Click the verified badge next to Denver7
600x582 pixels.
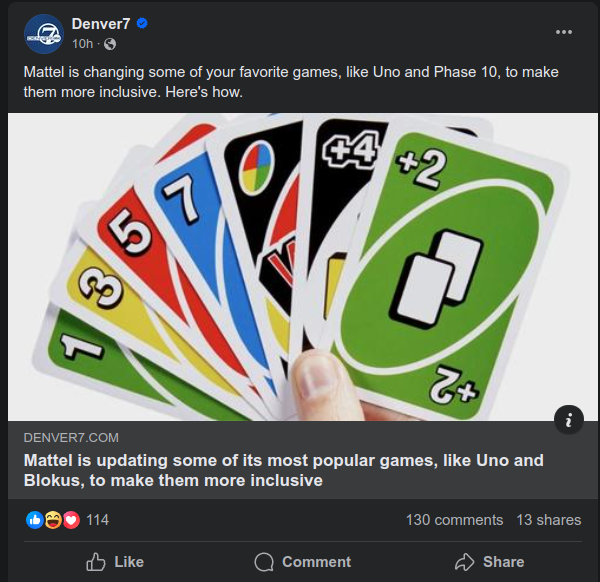click(142, 23)
